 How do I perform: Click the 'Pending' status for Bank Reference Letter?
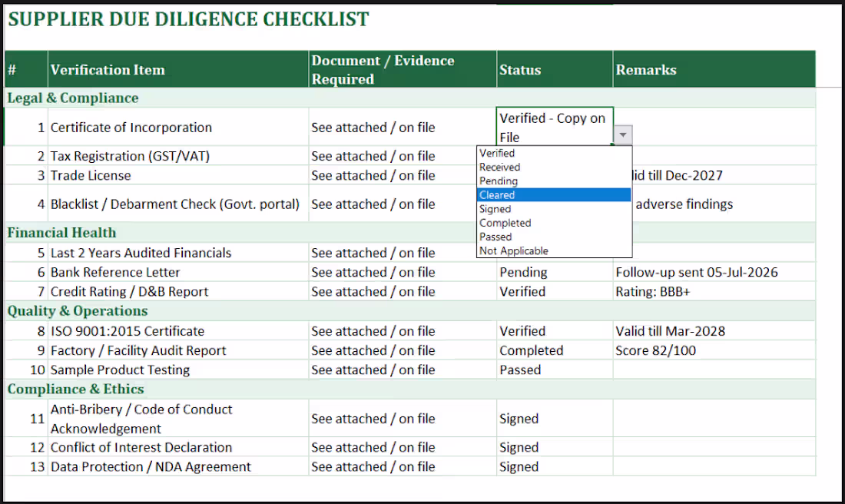[x=555, y=272]
